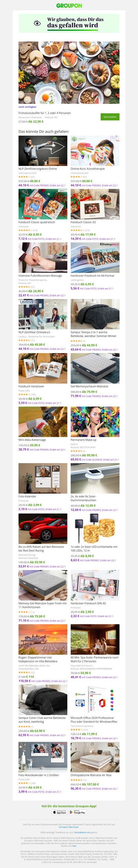Click the Groupon logo at top
138x868 pixels.
[69, 6]
